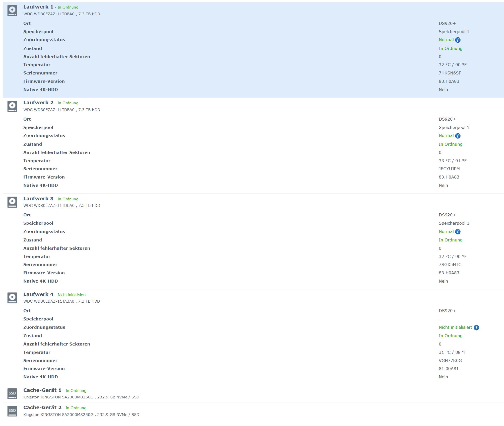This screenshot has height=426, width=504.
Task: Click the Laufwerk 2 hard drive icon
Action: [12, 106]
